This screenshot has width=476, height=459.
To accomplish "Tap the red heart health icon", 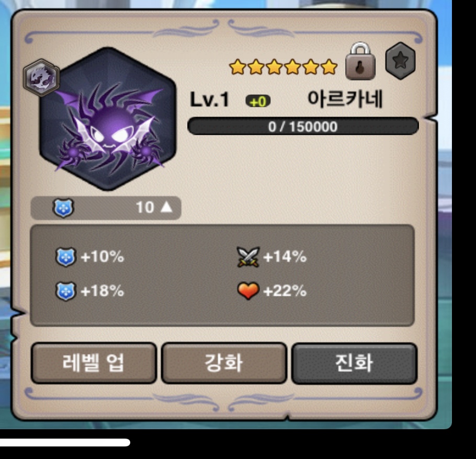I will (x=248, y=290).
